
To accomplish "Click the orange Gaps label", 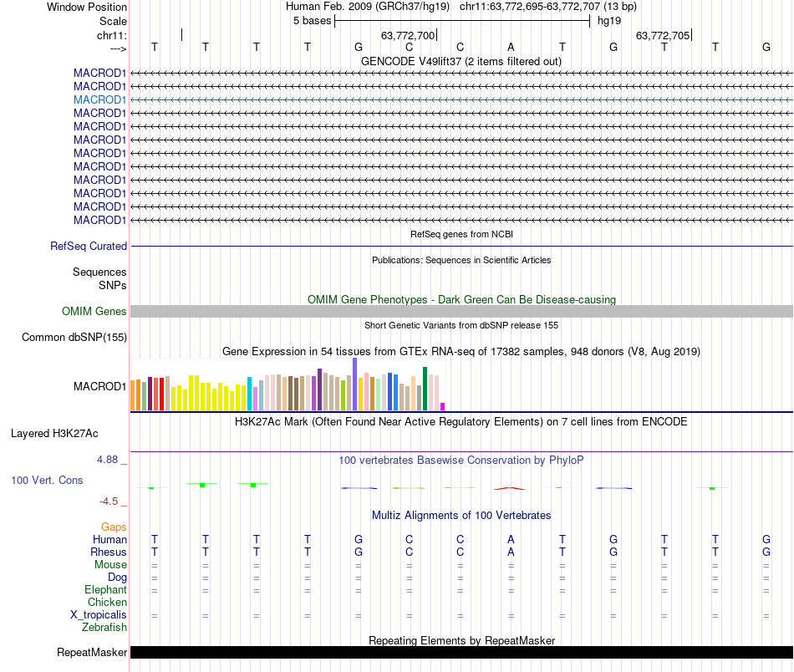I will tap(114, 527).
